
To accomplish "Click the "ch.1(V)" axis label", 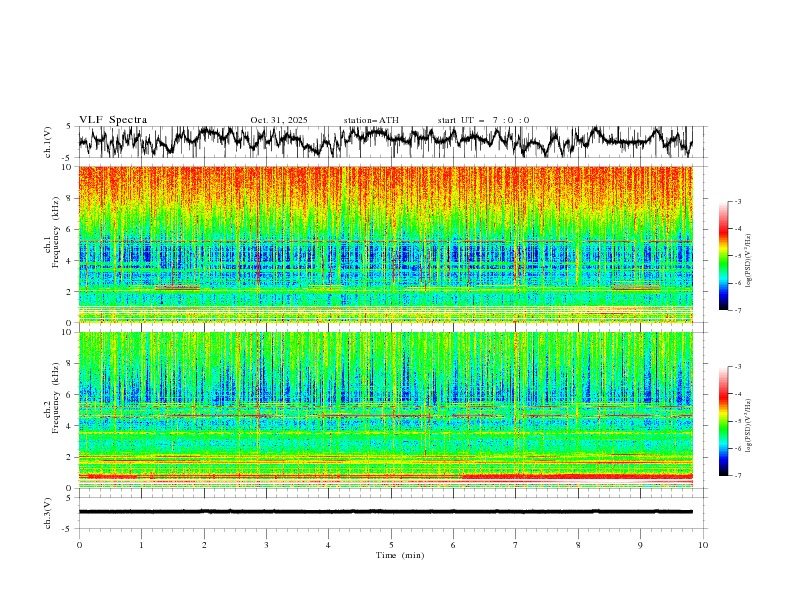I will (48, 142).
